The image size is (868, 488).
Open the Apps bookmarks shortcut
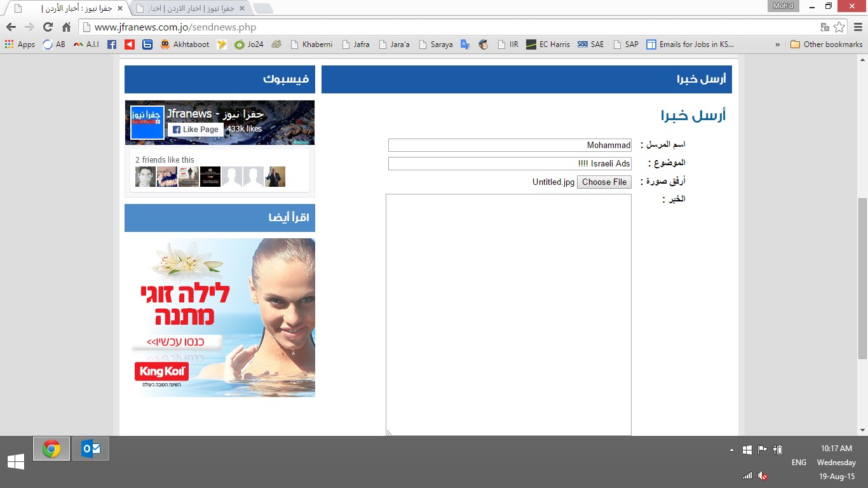pos(20,44)
